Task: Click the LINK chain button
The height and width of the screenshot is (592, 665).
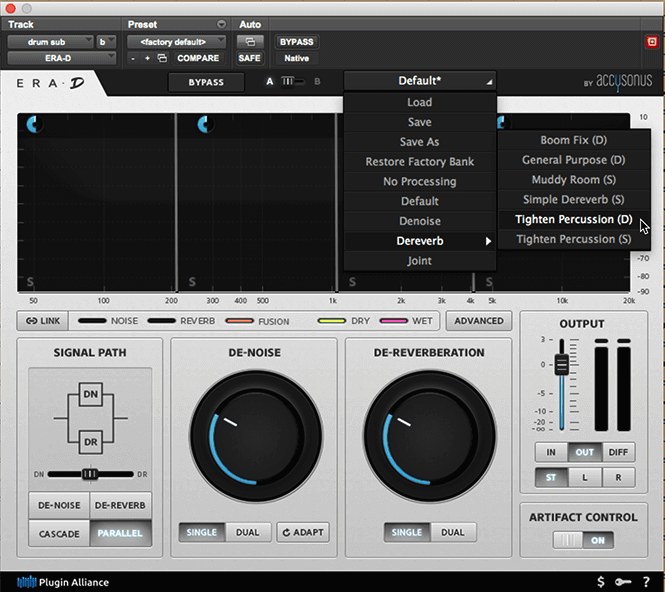Action: [x=43, y=321]
